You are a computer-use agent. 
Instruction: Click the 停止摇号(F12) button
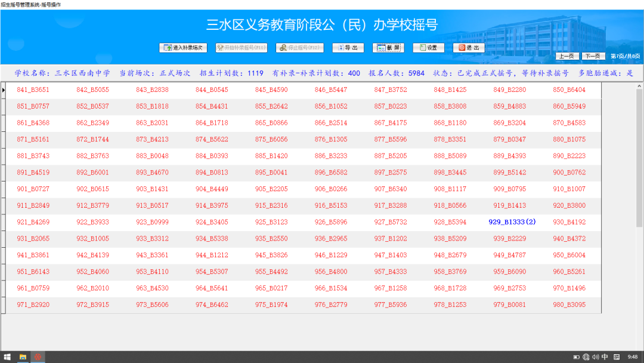(x=300, y=48)
